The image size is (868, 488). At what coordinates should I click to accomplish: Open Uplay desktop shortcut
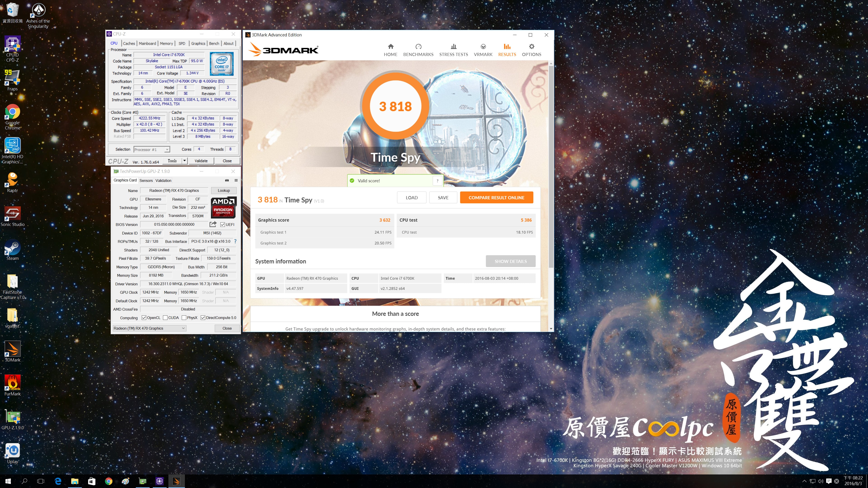[x=12, y=453]
